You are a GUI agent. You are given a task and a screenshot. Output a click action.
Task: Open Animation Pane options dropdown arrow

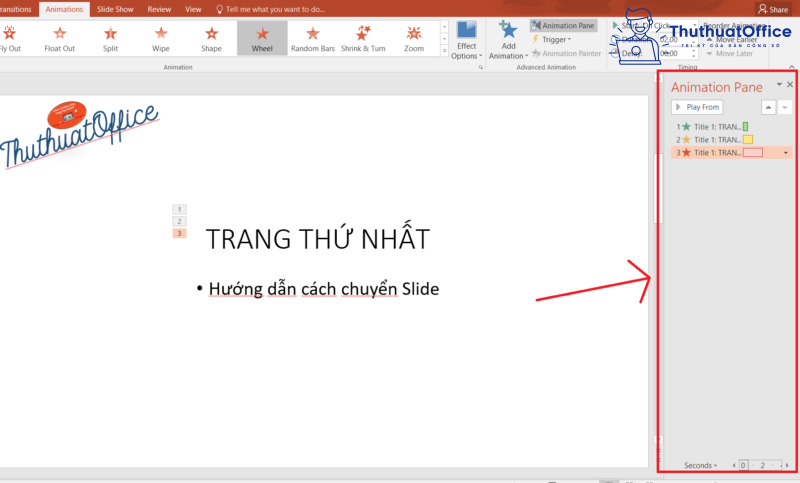[779, 84]
